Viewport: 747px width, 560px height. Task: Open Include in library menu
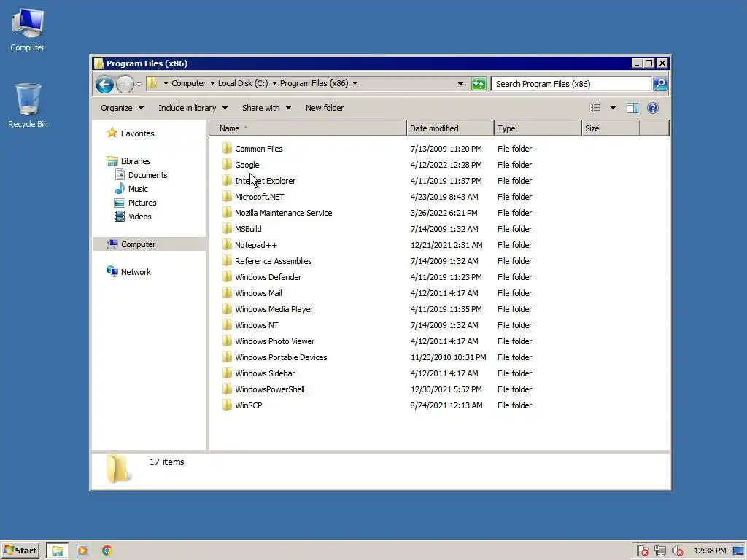193,108
